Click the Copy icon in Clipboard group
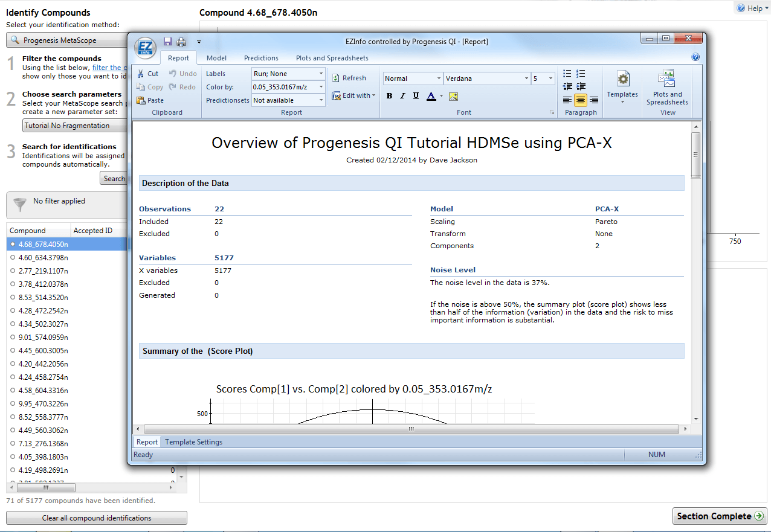The width and height of the screenshot is (771, 532). [141, 87]
